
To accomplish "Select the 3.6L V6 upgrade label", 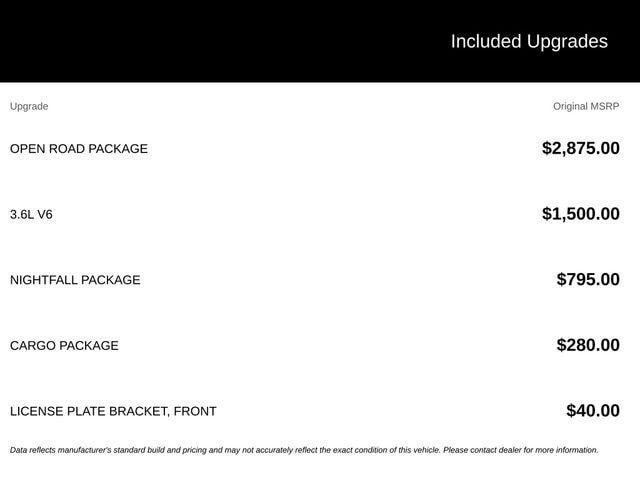I will click(x=31, y=214).
